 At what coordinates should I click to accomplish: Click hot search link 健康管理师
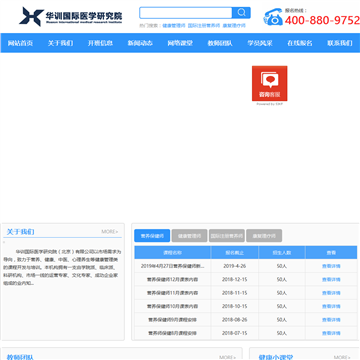pos(174,26)
